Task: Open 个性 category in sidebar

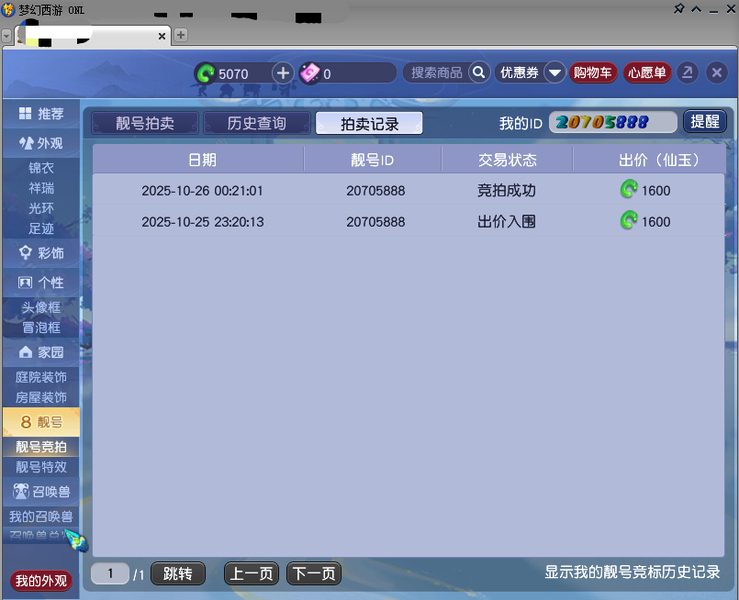Action: click(x=41, y=282)
